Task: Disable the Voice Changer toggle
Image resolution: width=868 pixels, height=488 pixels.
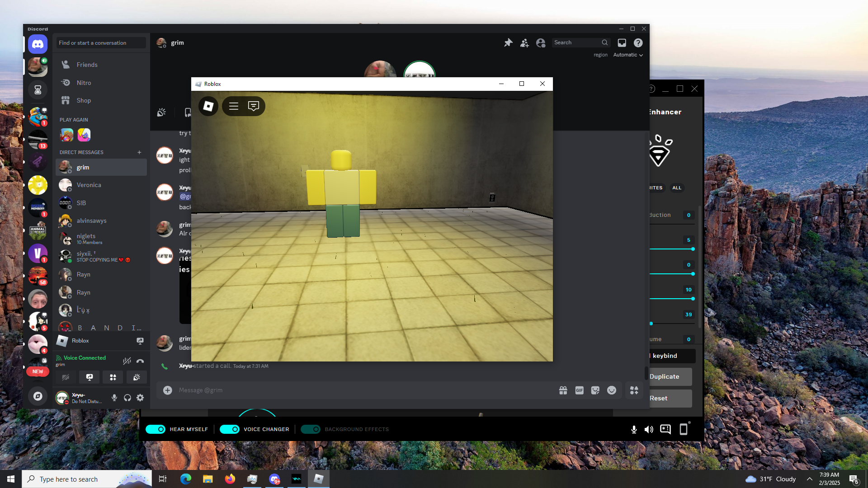Action: 230,429
